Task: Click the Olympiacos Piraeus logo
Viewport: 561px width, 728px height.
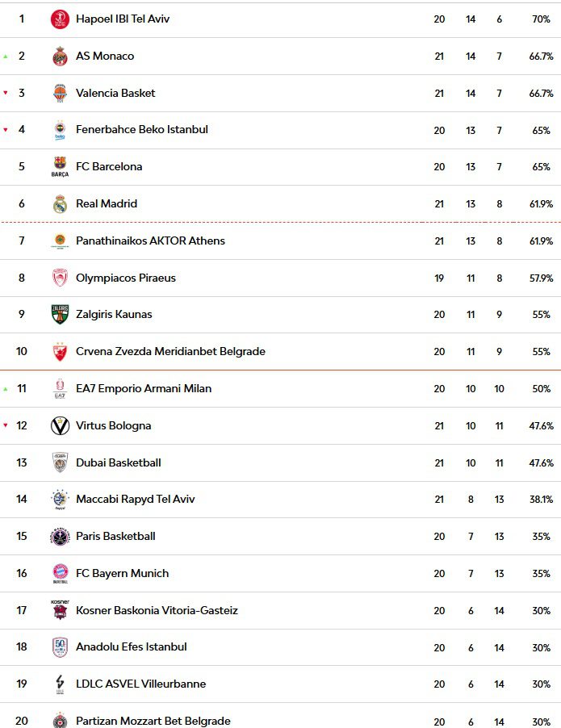Action: [60, 278]
